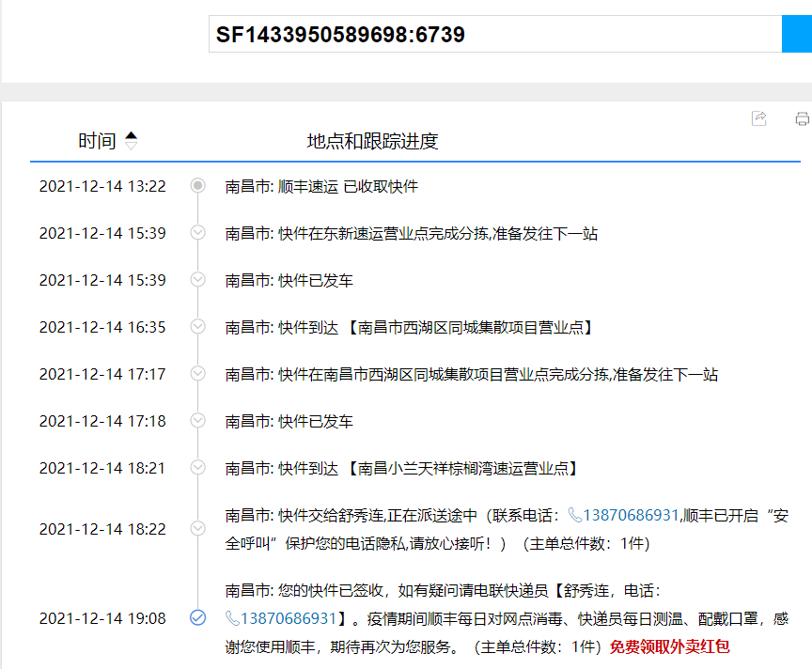Click status chevron for 18:22 delivery entry
This screenshot has width=812, height=669.
click(x=197, y=528)
